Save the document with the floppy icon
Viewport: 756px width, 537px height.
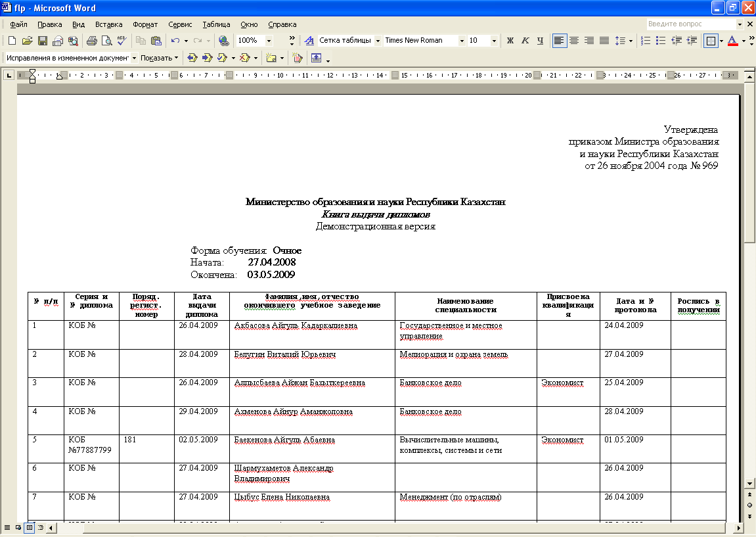[43, 41]
